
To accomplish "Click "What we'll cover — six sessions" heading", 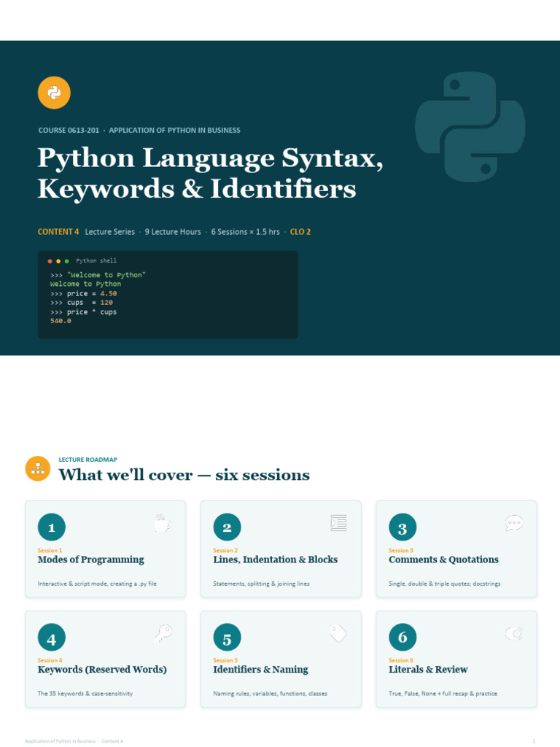I will [x=184, y=475].
